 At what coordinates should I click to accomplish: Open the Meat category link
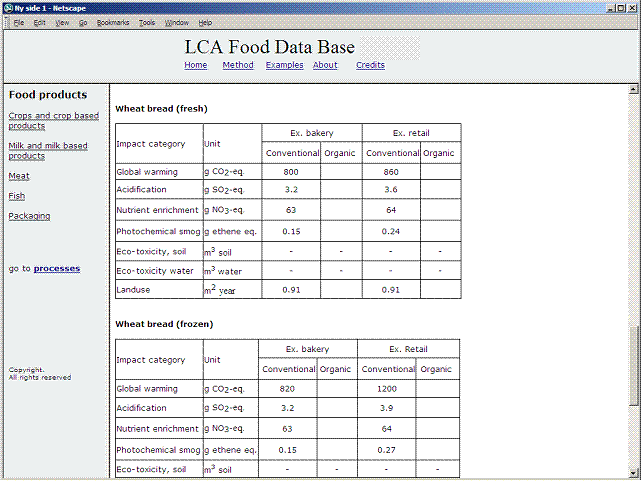click(x=19, y=176)
